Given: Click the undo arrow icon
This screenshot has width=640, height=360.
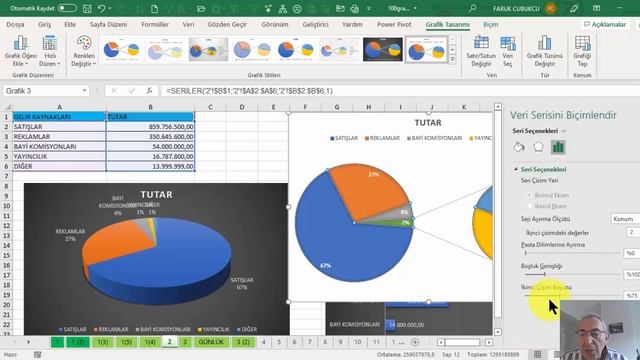Looking at the screenshot, I should (101, 8).
